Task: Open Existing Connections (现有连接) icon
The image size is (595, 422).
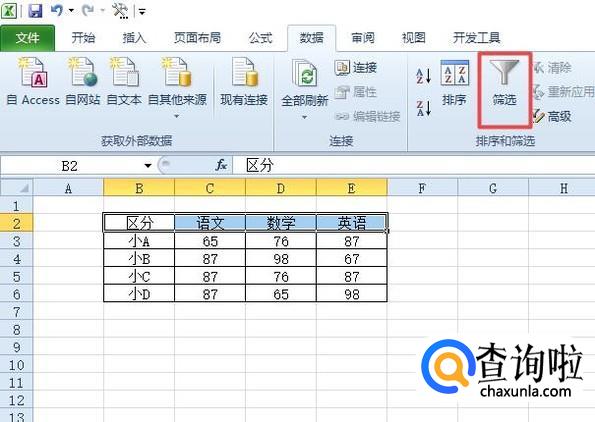Action: [x=244, y=72]
